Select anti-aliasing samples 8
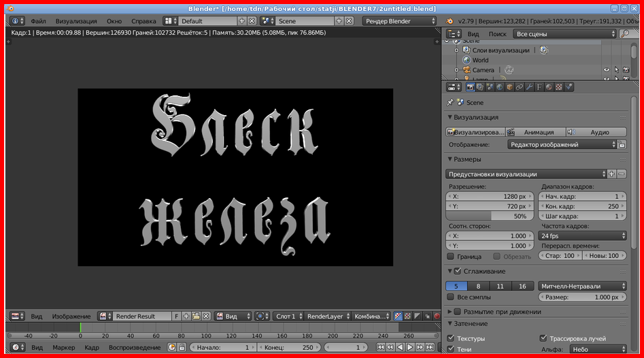 coord(478,286)
